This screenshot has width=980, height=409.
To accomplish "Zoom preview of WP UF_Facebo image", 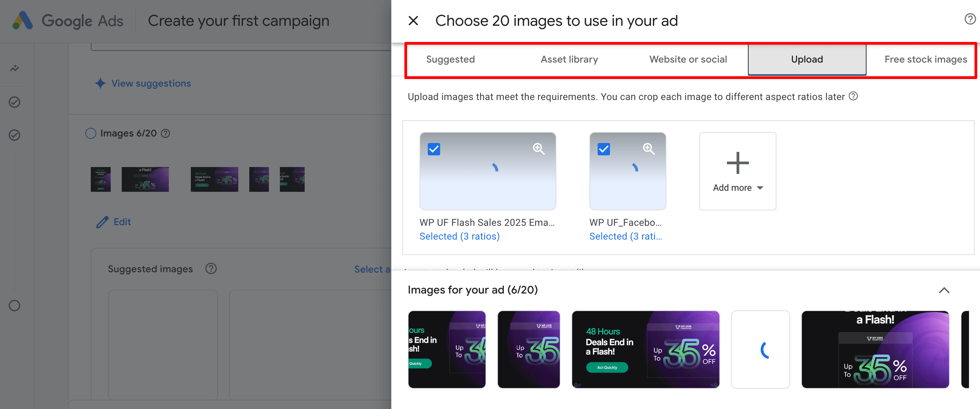I will [649, 148].
